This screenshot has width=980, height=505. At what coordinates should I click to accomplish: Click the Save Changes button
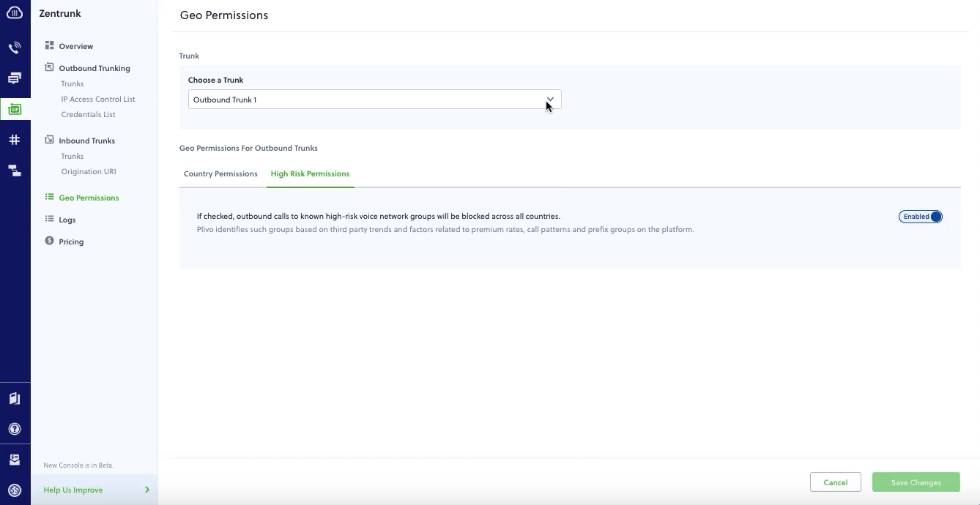916,482
